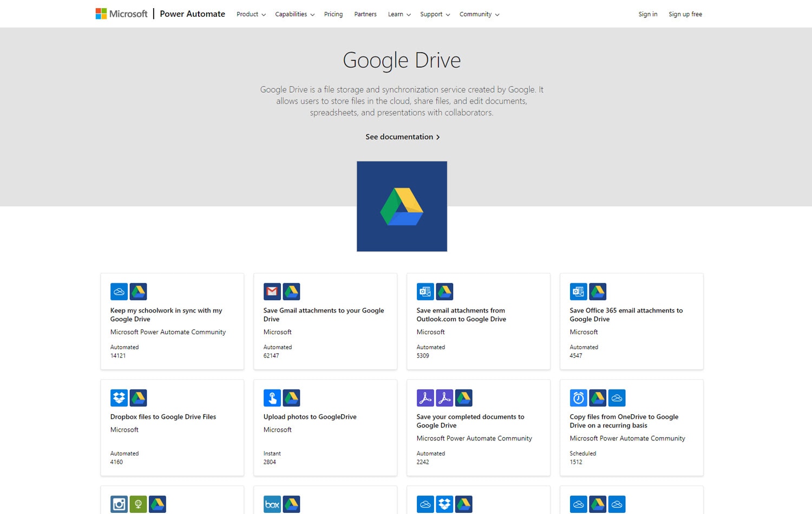Click the Partners navigation item
The image size is (812, 514).
[x=365, y=14]
